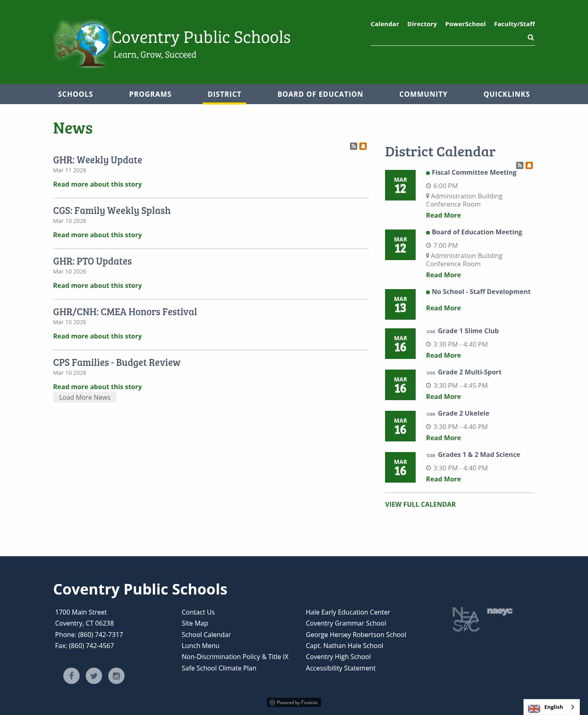Click the Load More News button
Viewport: 588px width, 715px height.
point(85,397)
